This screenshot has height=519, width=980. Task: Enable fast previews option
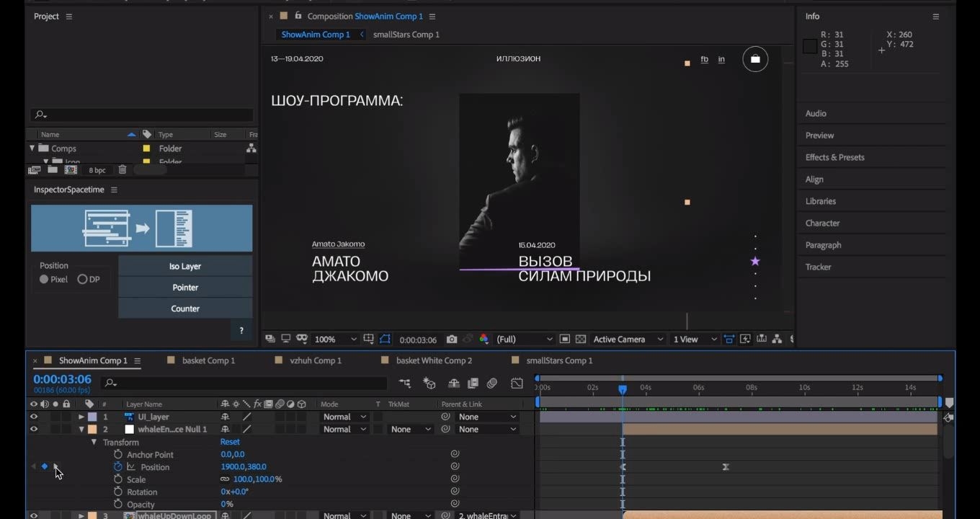[745, 340]
